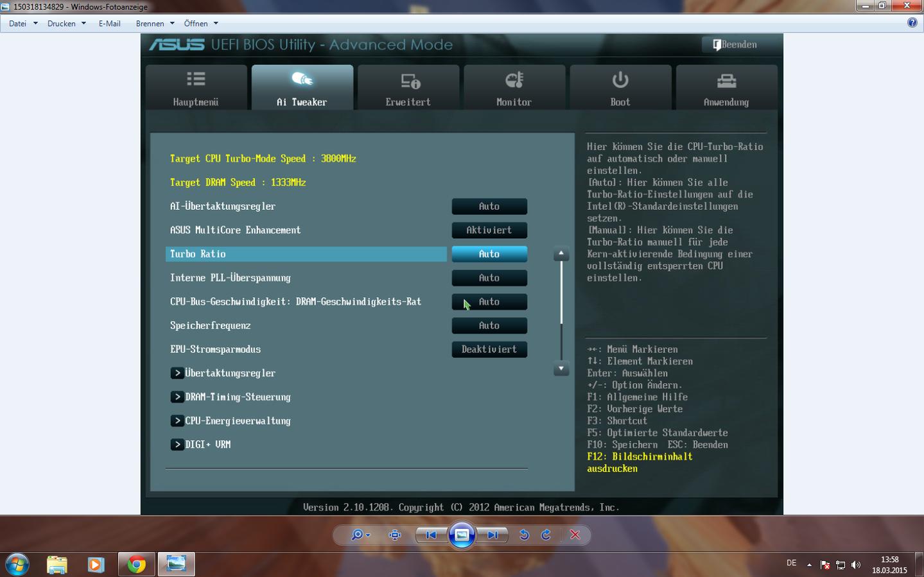Click the BIOS scrollbar down arrow

(561, 368)
